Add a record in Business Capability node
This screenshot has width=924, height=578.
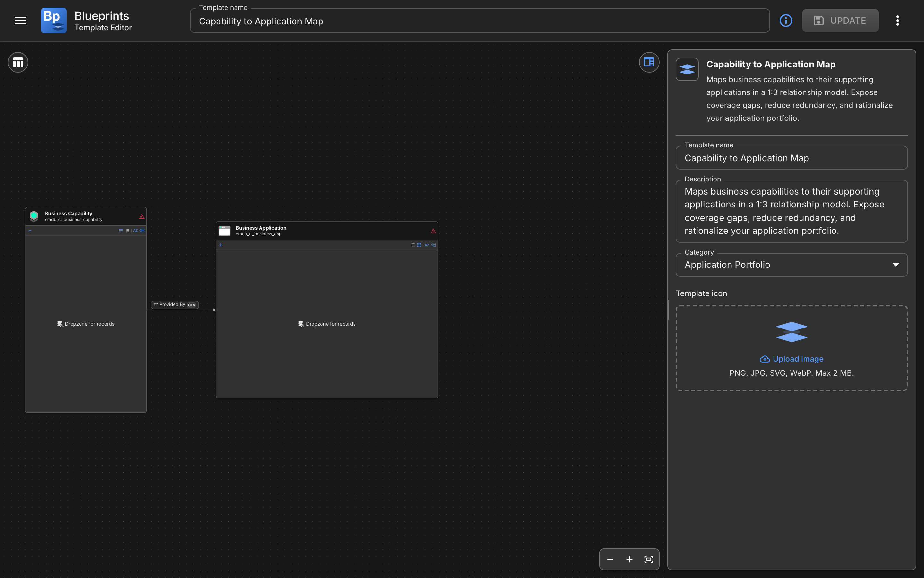tap(30, 231)
